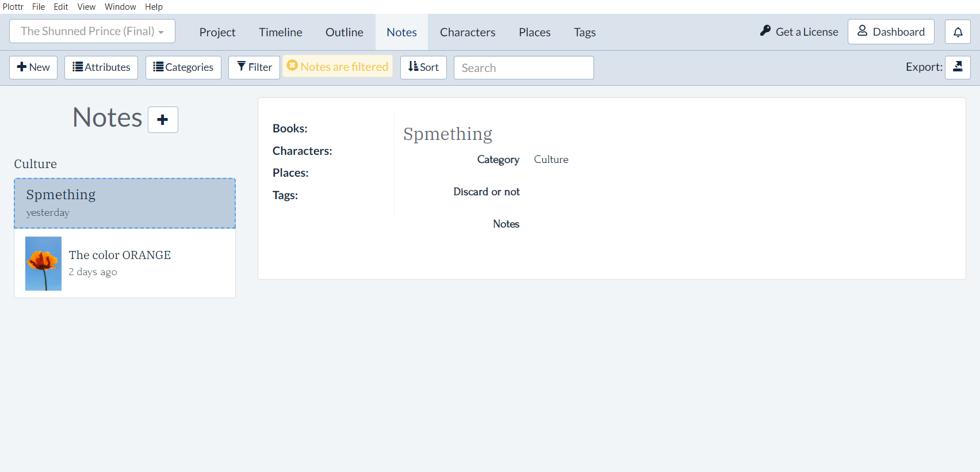The image size is (980, 472).
Task: Select The color ORANGE note
Action: (x=125, y=263)
